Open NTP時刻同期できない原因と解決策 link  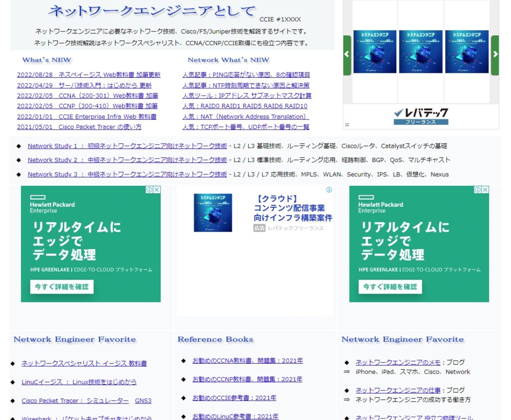[246, 86]
